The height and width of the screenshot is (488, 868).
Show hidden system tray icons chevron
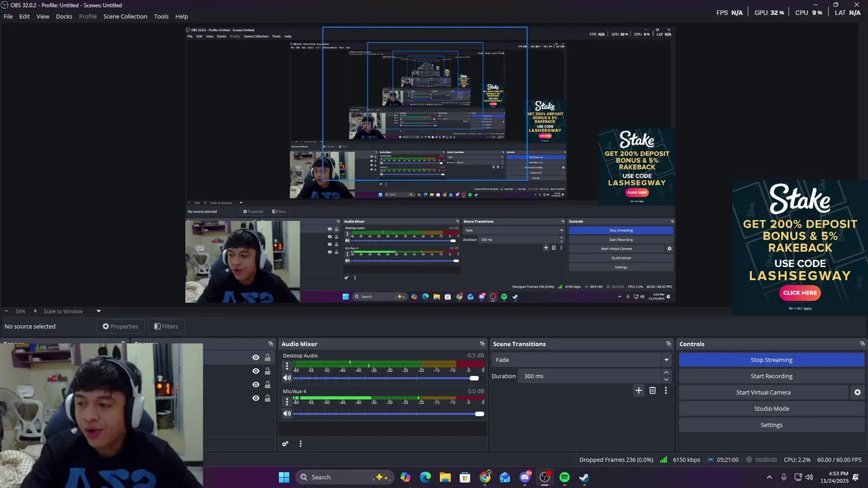coord(769,477)
